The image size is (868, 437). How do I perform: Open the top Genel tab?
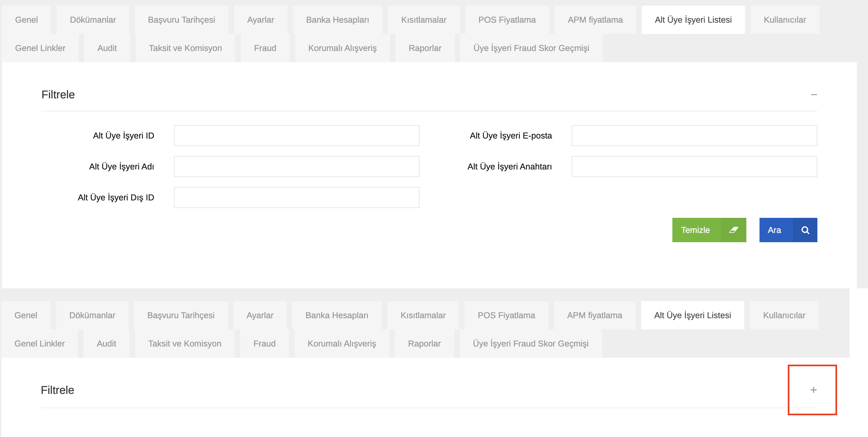(26, 20)
